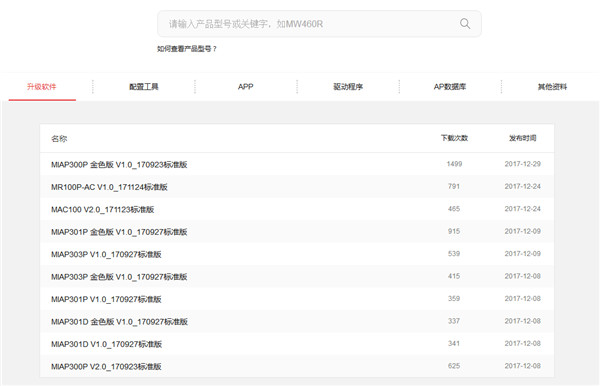
Task: Open MAC100 V2.0_171123标准版 entry
Action: [x=103, y=210]
